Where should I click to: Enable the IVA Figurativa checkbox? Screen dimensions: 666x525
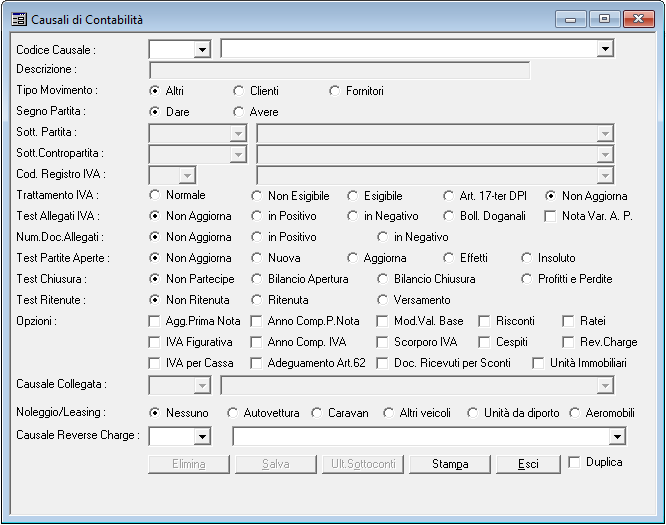(x=154, y=342)
